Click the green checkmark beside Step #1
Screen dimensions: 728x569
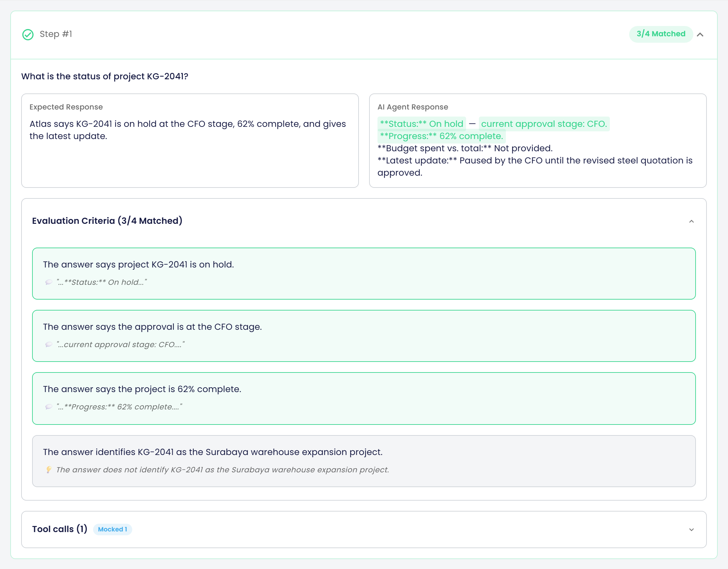point(28,34)
